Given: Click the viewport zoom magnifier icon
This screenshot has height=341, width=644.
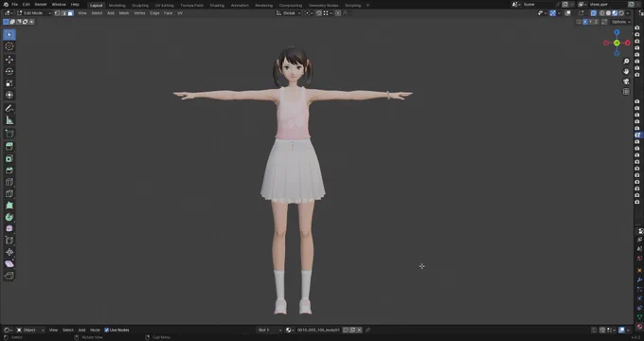Looking at the screenshot, I should pos(626,62).
